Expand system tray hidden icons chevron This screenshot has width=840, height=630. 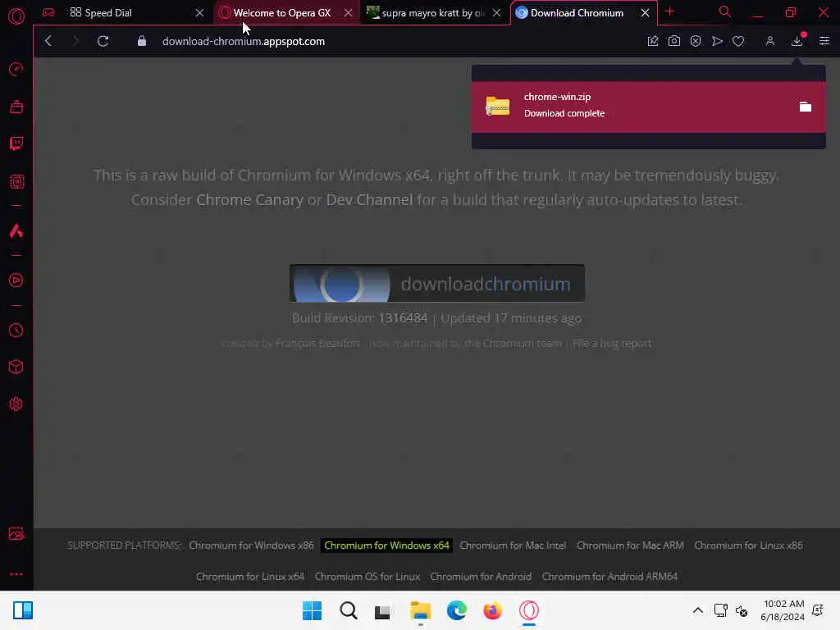697,610
